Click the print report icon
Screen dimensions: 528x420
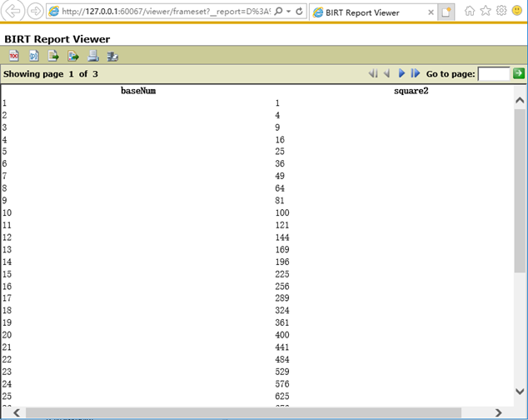(x=93, y=56)
